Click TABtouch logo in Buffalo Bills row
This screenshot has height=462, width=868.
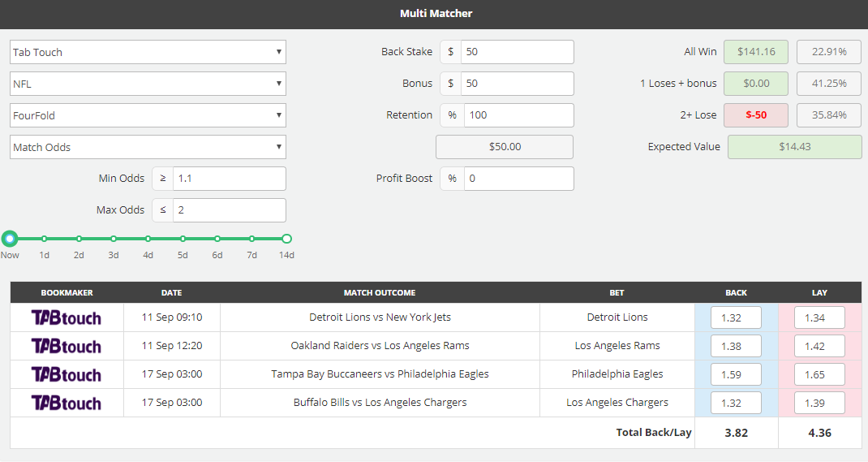pyautogui.click(x=67, y=403)
